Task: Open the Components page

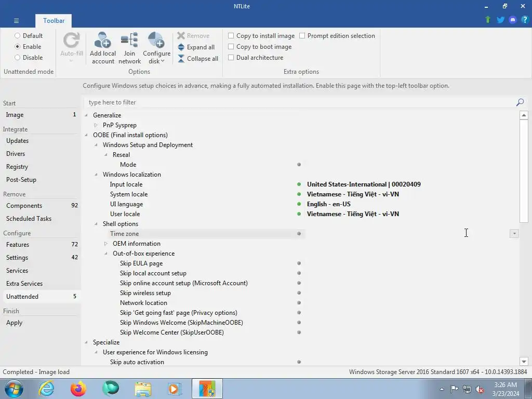Action: coord(41,206)
